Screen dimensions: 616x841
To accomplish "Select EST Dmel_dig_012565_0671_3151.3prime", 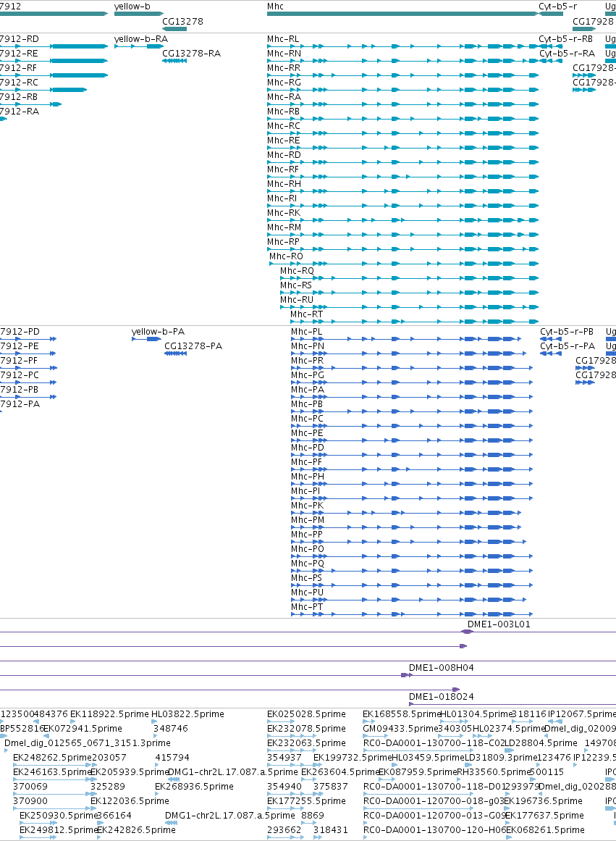I will pyautogui.click(x=88, y=743).
